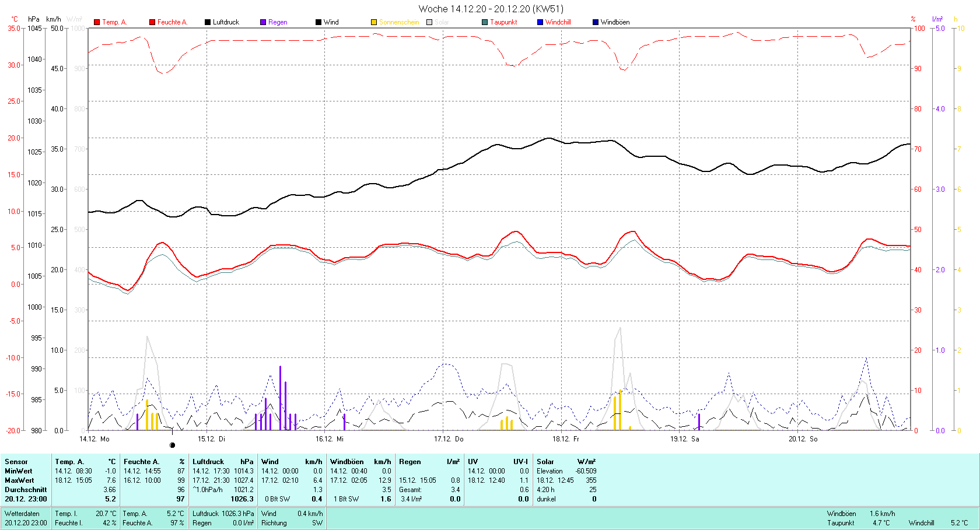
Task: Click the dark blue Windböen legend swatch
Action: coord(596,22)
